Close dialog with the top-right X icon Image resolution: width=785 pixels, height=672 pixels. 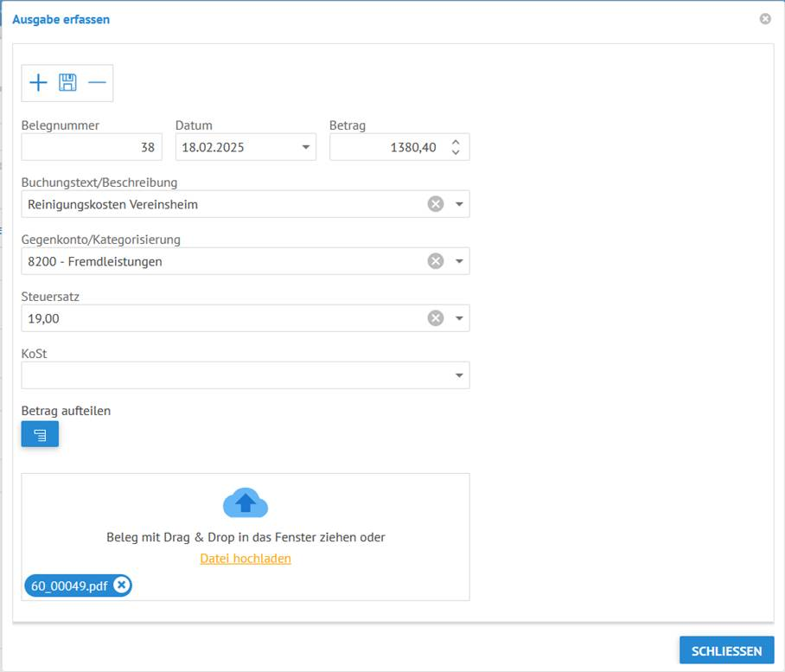tap(765, 19)
